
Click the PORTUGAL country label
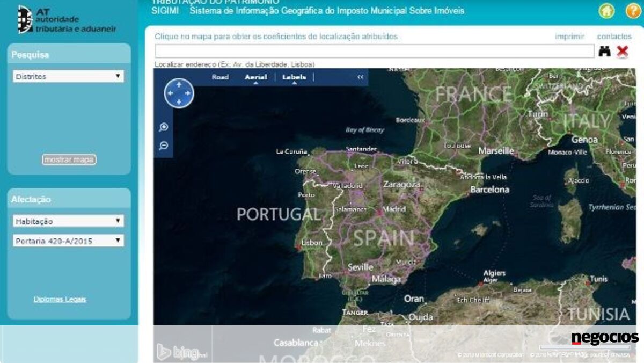(x=279, y=214)
